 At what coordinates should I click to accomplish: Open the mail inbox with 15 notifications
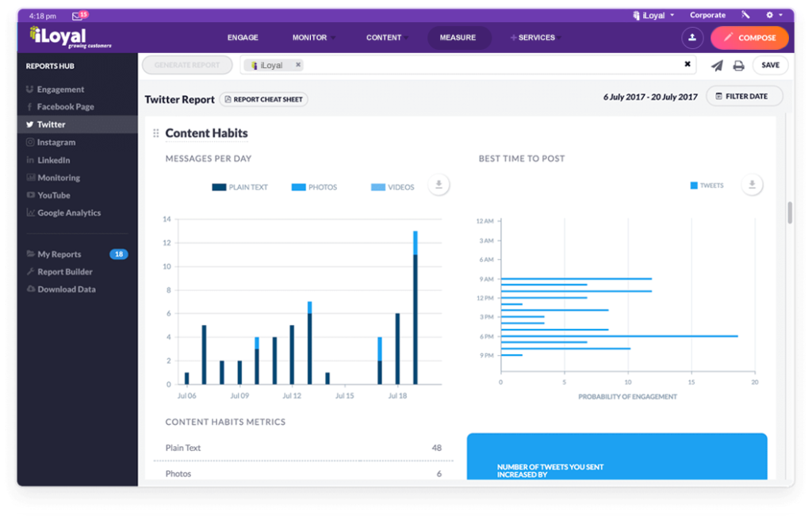pyautogui.click(x=80, y=16)
